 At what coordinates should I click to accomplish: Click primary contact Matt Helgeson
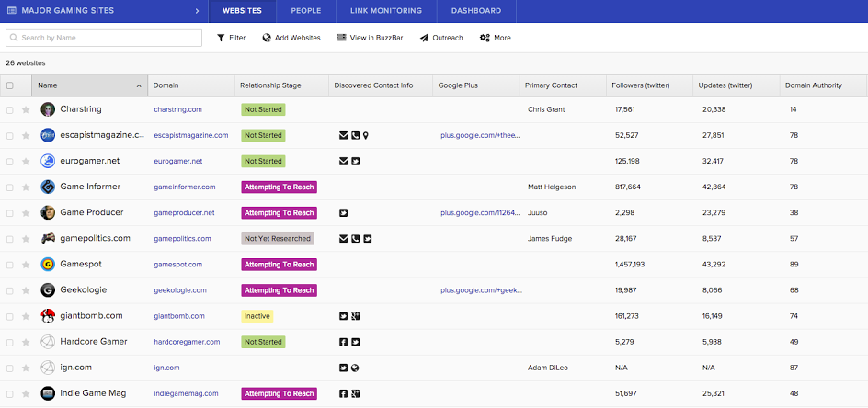coord(552,187)
